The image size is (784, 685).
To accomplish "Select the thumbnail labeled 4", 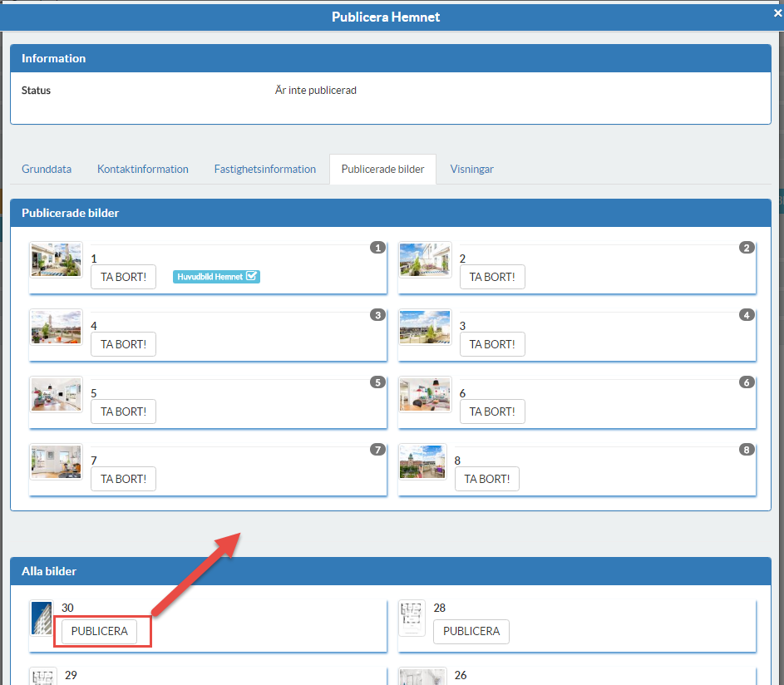I will pyautogui.click(x=56, y=327).
